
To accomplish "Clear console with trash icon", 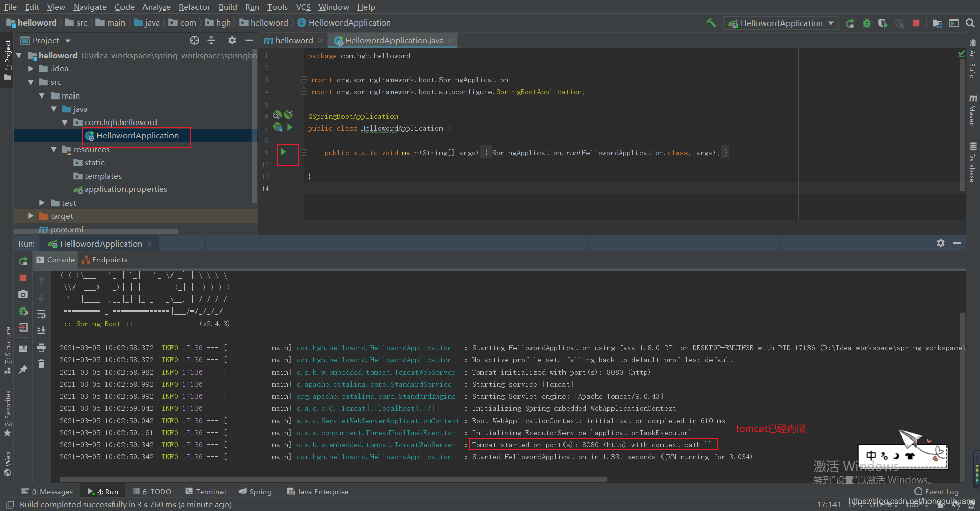I will (x=41, y=364).
